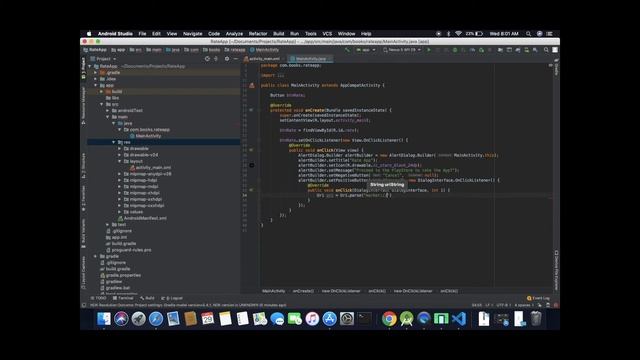Open the TODO tool window
Screen dimensions: 640x360
click(x=98, y=298)
